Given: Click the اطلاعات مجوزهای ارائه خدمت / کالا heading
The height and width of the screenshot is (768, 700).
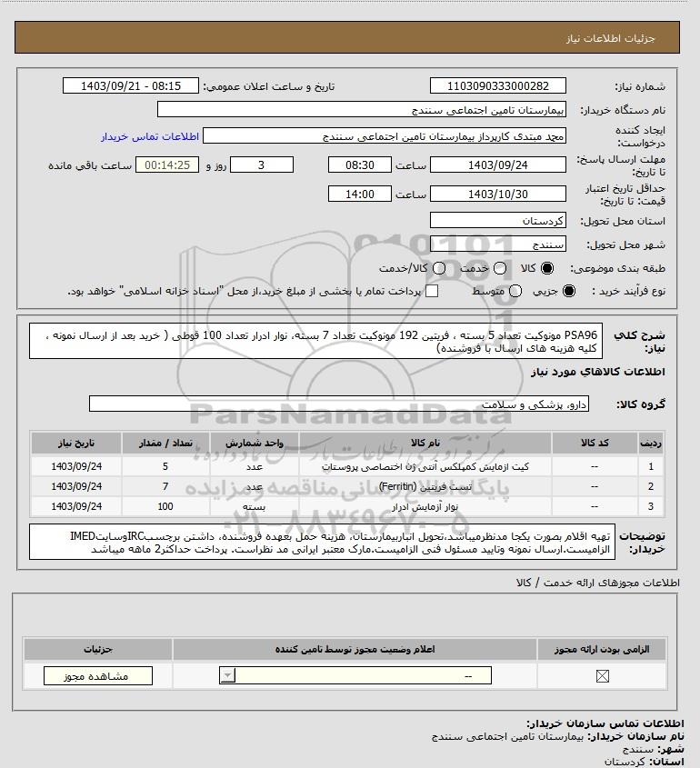Looking at the screenshot, I should click(x=597, y=583).
